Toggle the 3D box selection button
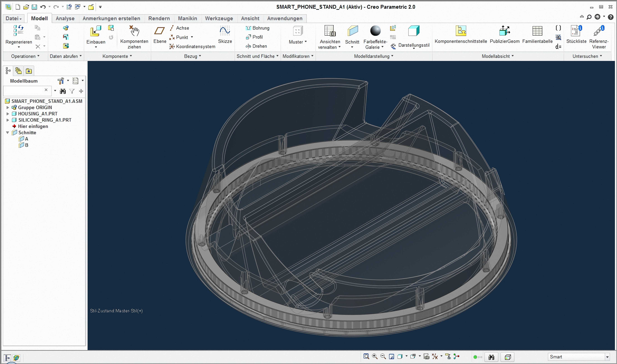617x364 pixels. [x=508, y=357]
